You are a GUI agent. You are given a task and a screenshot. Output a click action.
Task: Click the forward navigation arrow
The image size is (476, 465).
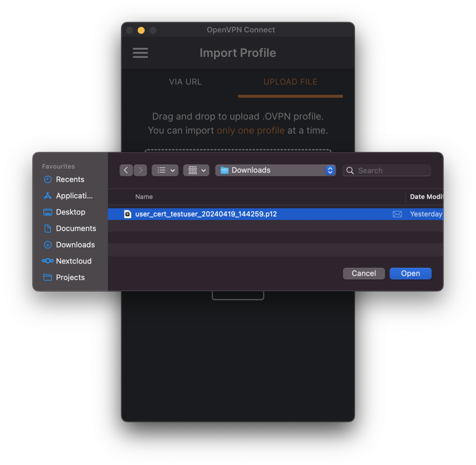(x=140, y=170)
